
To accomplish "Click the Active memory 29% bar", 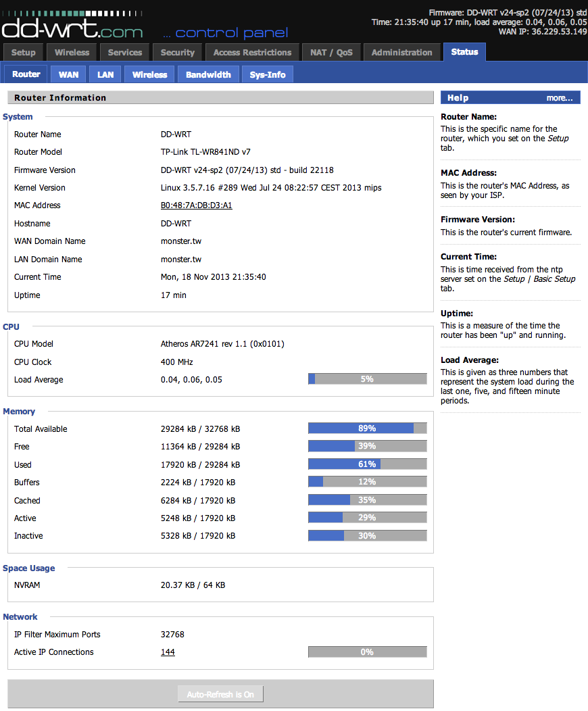I will coord(367,518).
